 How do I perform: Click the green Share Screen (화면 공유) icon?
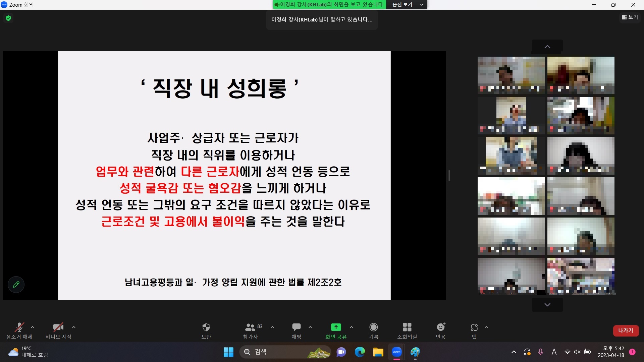336,327
